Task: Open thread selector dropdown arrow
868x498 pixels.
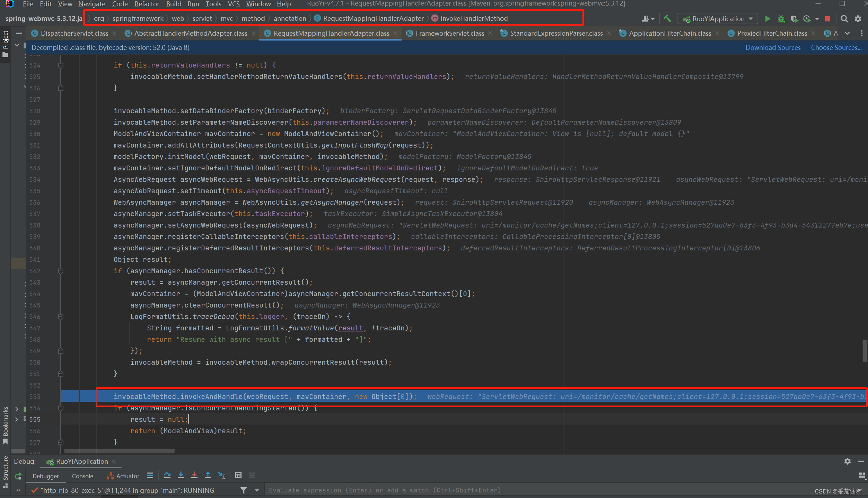Action: click(x=257, y=490)
